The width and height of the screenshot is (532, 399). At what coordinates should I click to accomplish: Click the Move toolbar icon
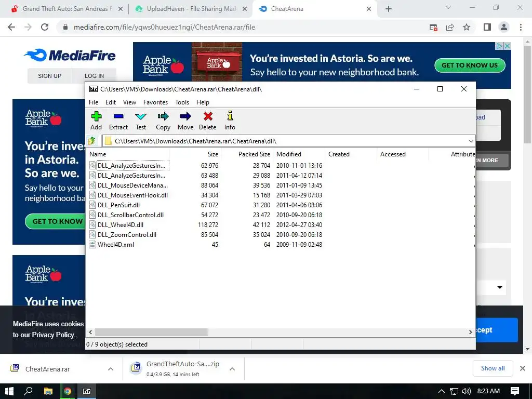(185, 121)
